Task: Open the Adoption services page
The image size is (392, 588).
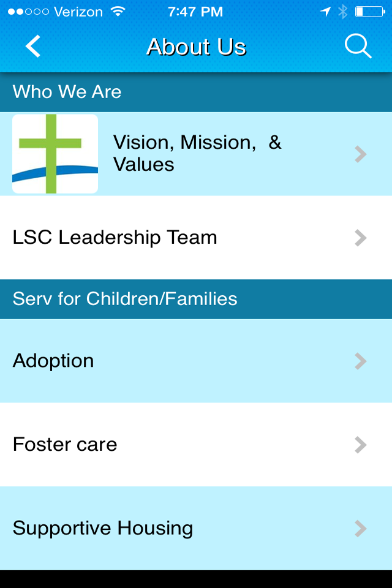Action: coord(54,361)
